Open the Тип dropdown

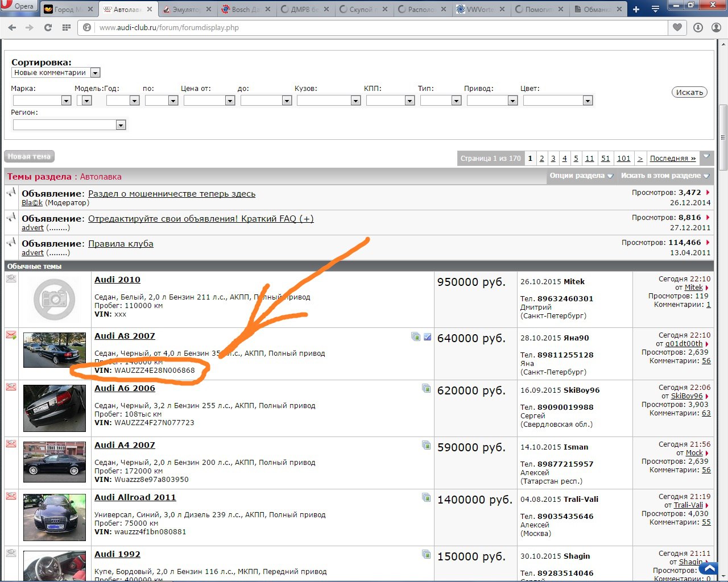441,101
